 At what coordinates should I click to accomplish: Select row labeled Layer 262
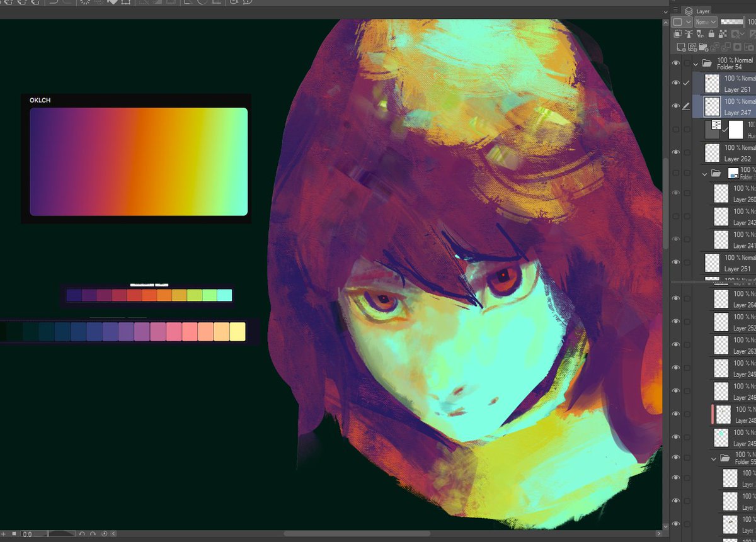[724, 152]
